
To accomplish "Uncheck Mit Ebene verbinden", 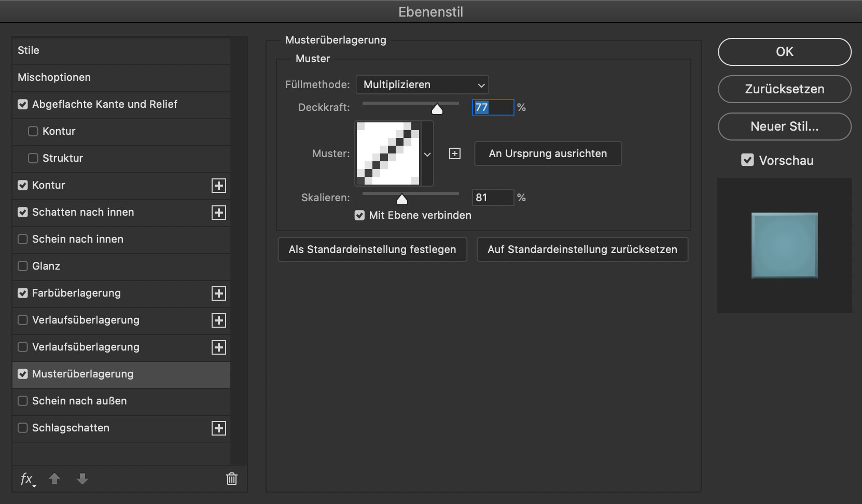I will click(x=359, y=215).
